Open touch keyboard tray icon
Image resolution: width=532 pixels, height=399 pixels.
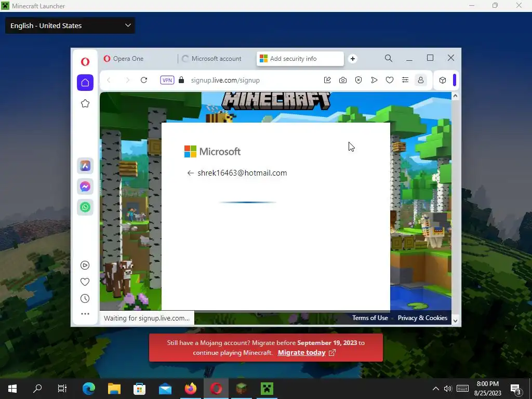click(462, 389)
